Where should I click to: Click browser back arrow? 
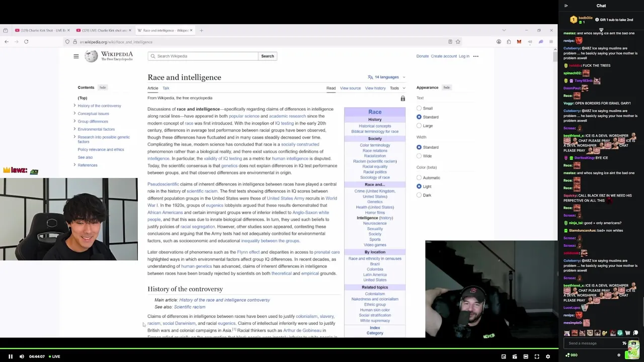click(7, 42)
